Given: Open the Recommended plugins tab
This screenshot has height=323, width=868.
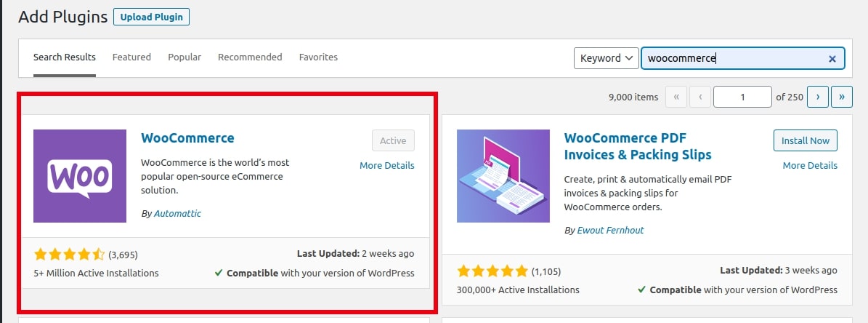Looking at the screenshot, I should (250, 57).
